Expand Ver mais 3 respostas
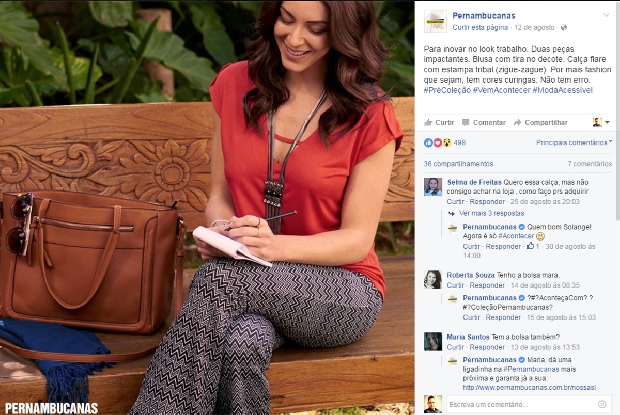620x415 pixels. point(491,213)
